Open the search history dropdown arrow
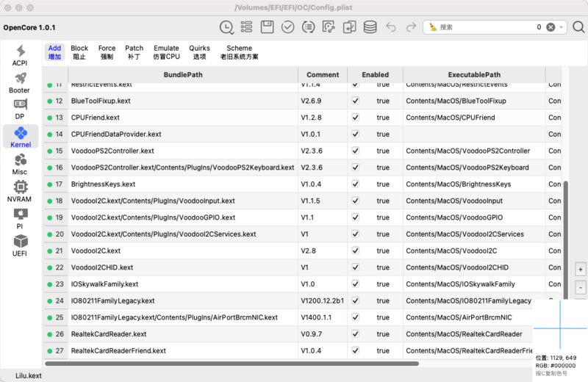The height and width of the screenshot is (382, 588). (561, 27)
